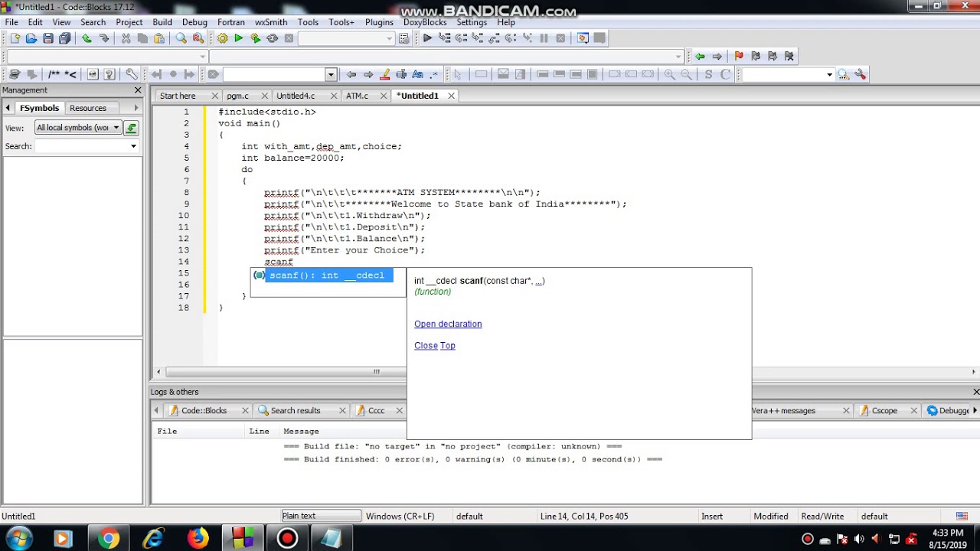Cut the selected text
This screenshot has width=980, height=551.
[126, 38]
